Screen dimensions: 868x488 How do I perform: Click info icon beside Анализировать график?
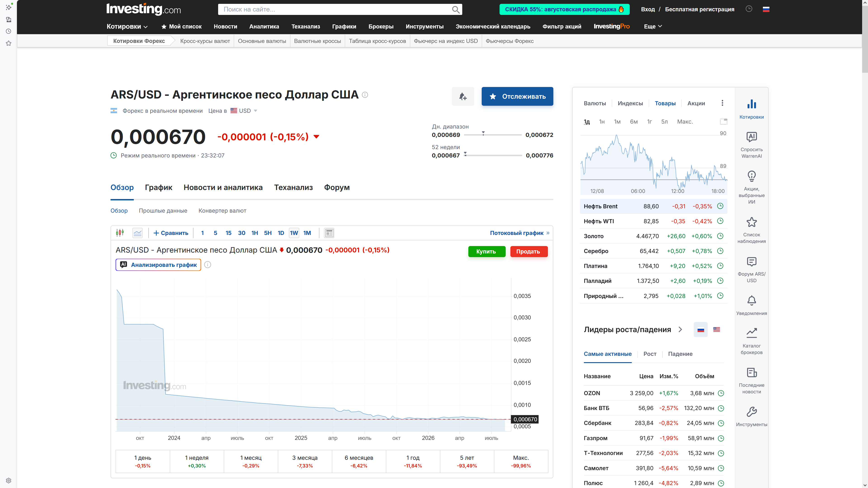click(x=208, y=265)
